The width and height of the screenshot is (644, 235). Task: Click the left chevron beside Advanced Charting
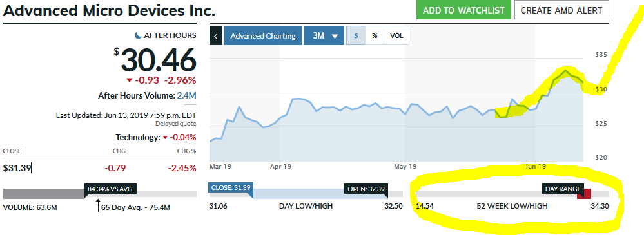point(215,35)
